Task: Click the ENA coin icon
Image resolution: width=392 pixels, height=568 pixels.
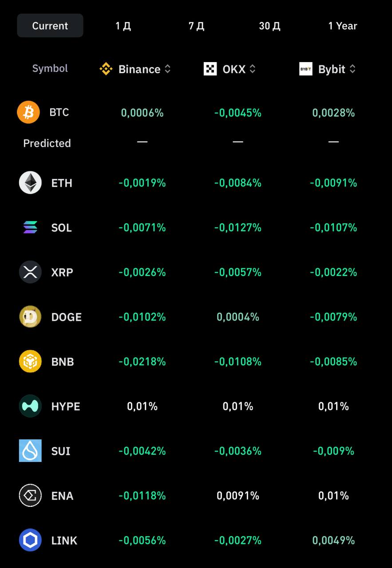Action: tap(30, 496)
